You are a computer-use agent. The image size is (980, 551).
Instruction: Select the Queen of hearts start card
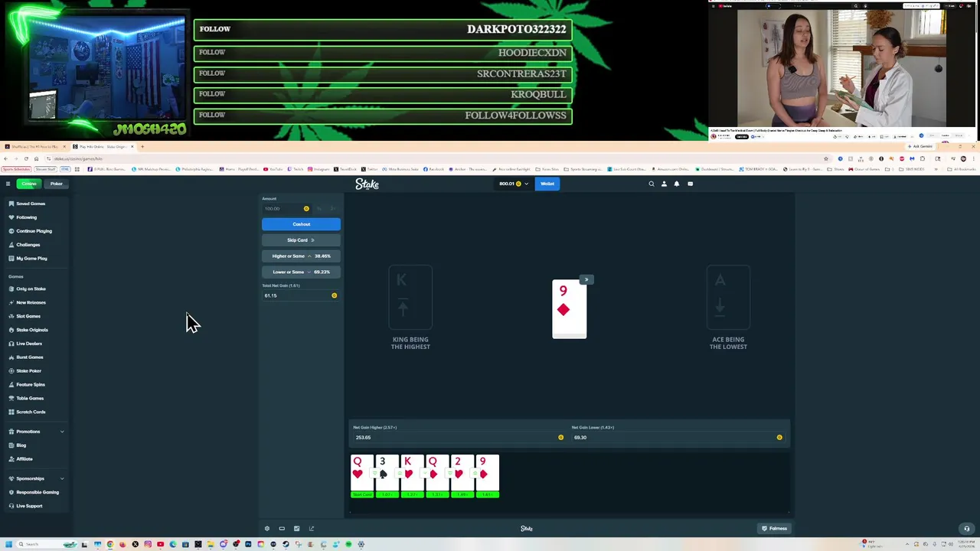pyautogui.click(x=362, y=475)
